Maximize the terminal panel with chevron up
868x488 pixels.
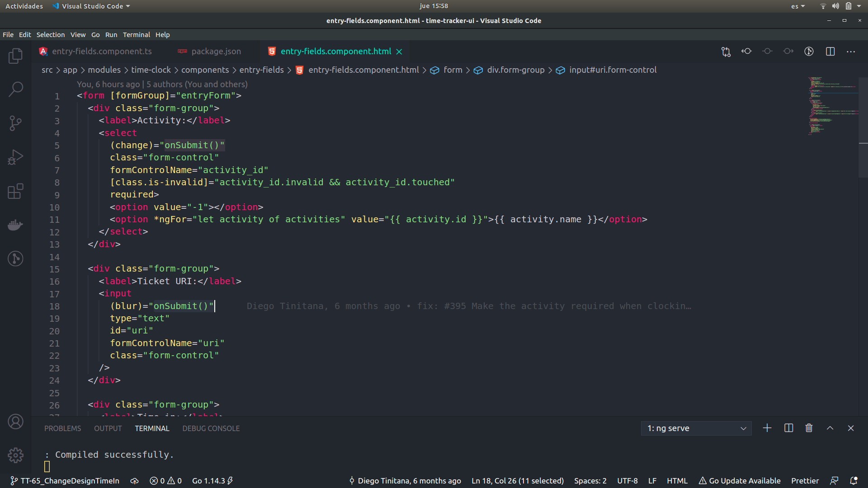[830, 428]
